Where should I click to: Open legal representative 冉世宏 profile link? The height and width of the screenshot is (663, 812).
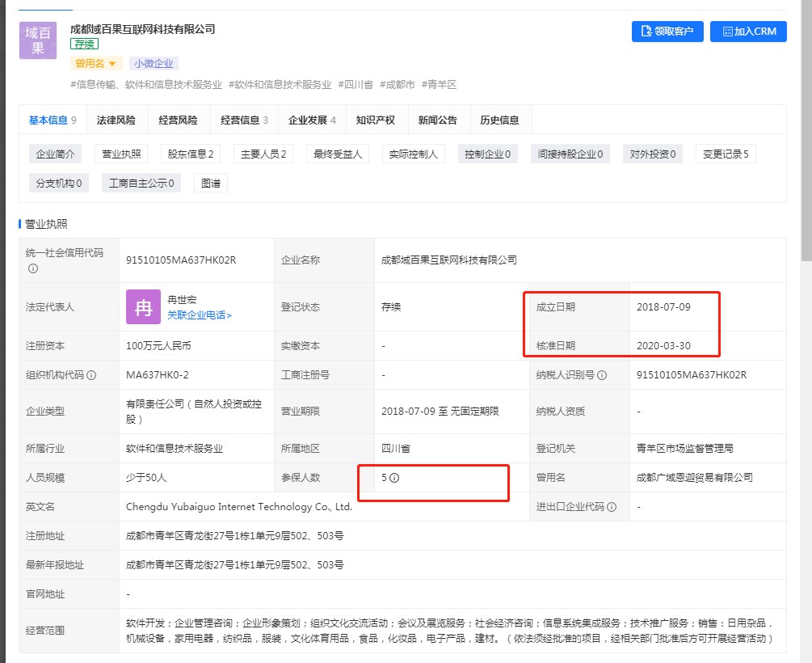[x=182, y=300]
